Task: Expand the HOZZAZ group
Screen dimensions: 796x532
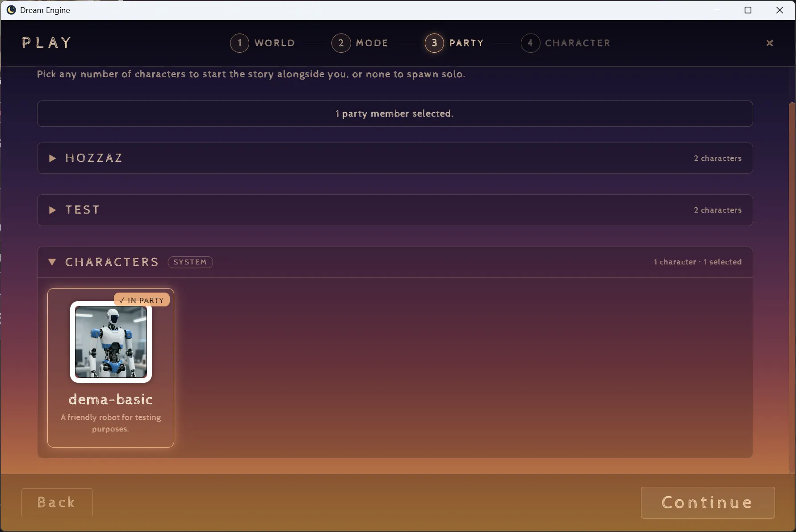Action: pyautogui.click(x=395, y=158)
